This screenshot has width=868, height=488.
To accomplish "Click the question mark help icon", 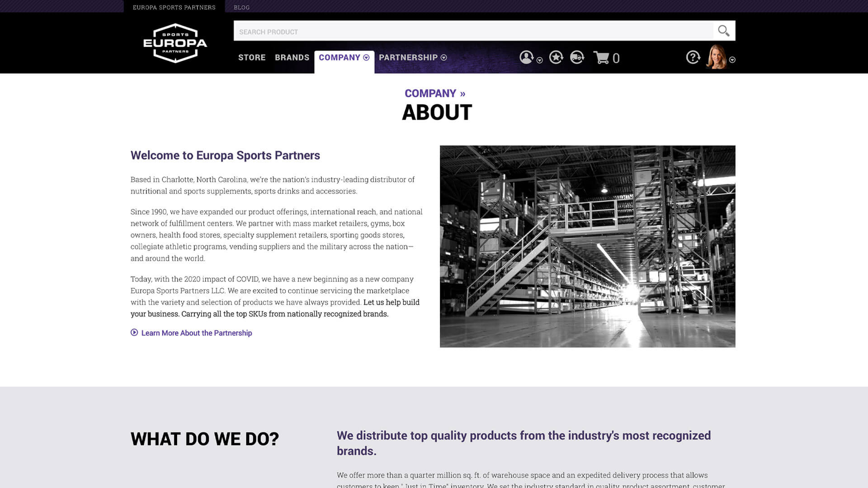I will click(693, 57).
